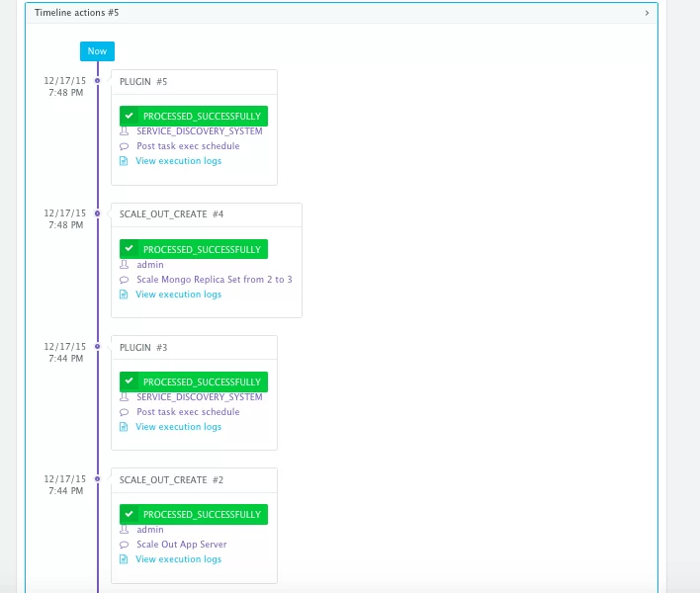Collapse Timeline actions #5 panel via chevron
The height and width of the screenshot is (593, 700).
click(x=647, y=13)
